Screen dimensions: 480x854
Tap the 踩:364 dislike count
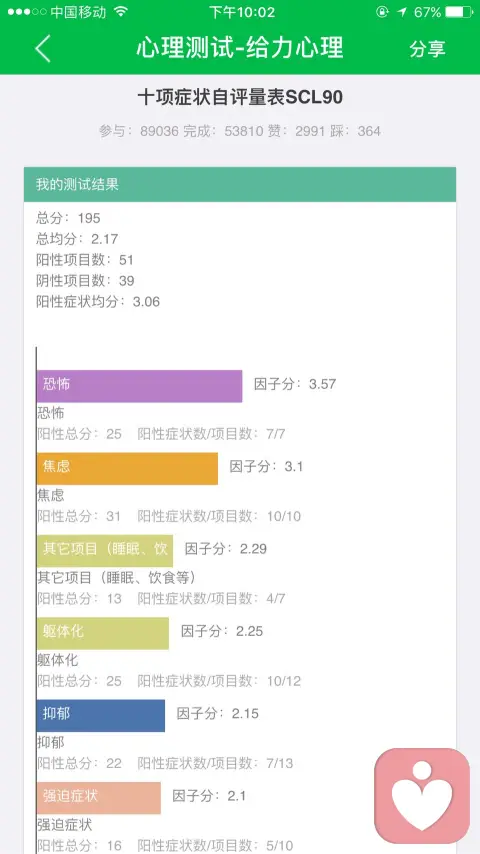(355, 131)
